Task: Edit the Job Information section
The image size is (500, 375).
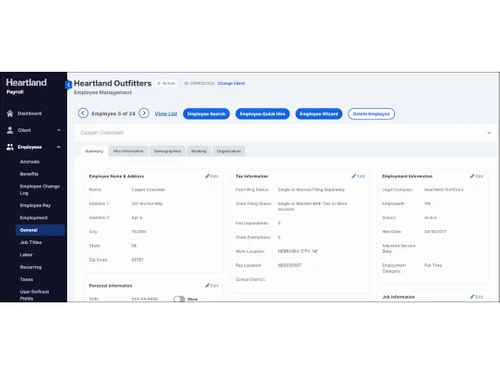Action: [477, 297]
